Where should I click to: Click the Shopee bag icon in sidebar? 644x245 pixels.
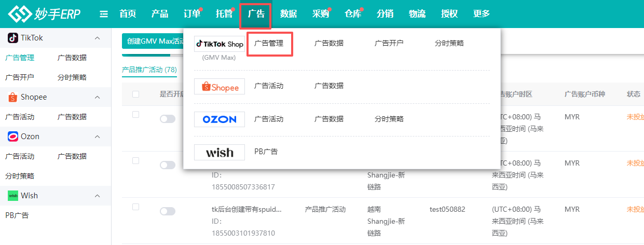[x=12, y=97]
